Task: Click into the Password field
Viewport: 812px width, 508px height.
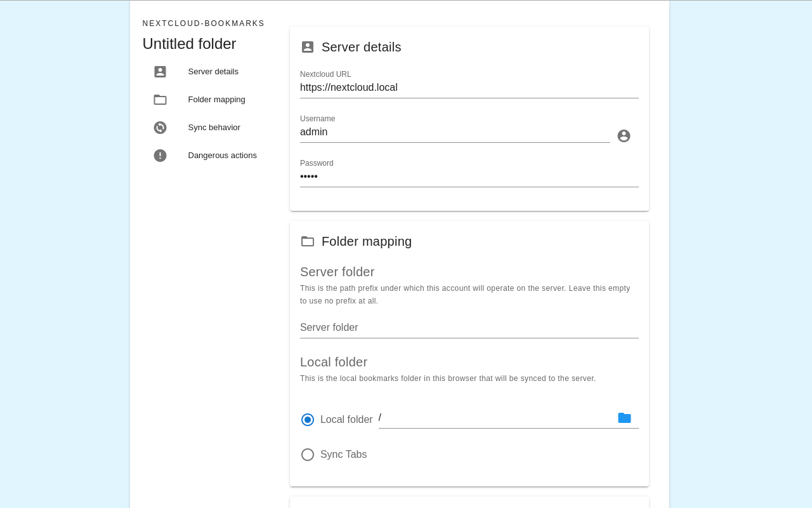Action: [x=469, y=177]
